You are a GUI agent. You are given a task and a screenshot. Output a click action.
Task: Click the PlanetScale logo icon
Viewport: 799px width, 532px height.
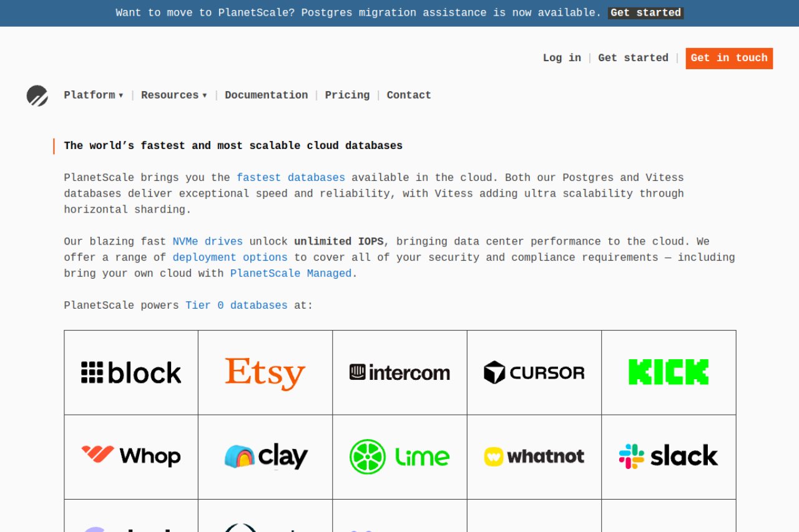(x=37, y=96)
